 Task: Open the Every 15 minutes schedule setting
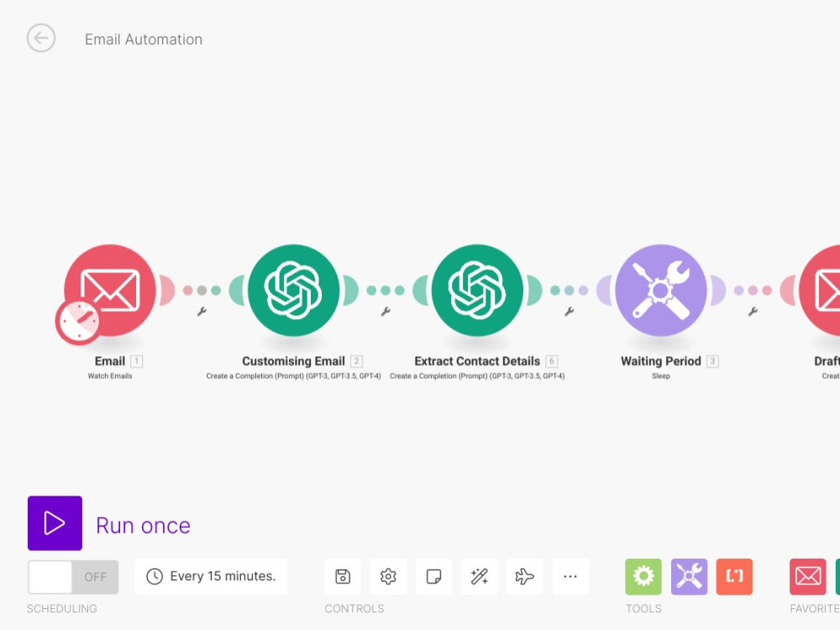(x=211, y=576)
